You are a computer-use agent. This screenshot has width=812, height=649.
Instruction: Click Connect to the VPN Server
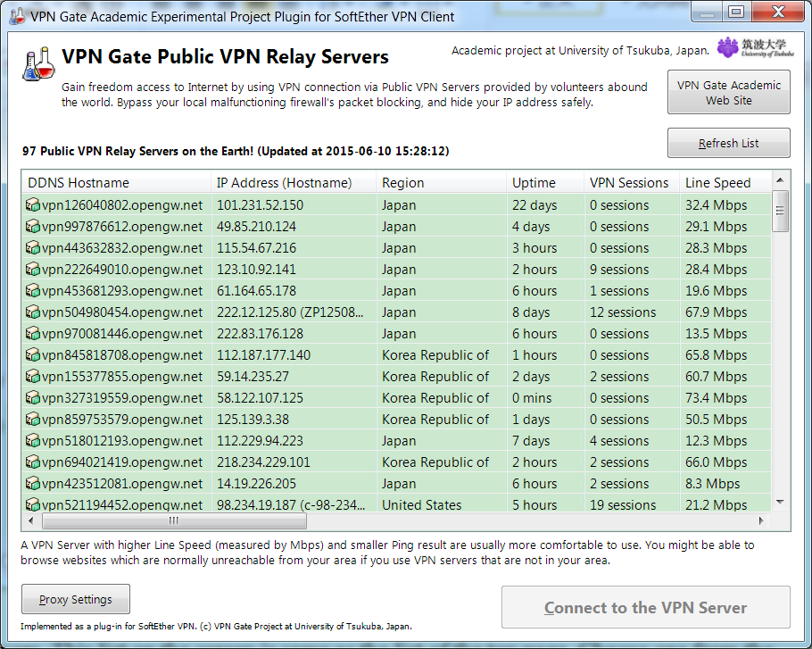pos(646,607)
